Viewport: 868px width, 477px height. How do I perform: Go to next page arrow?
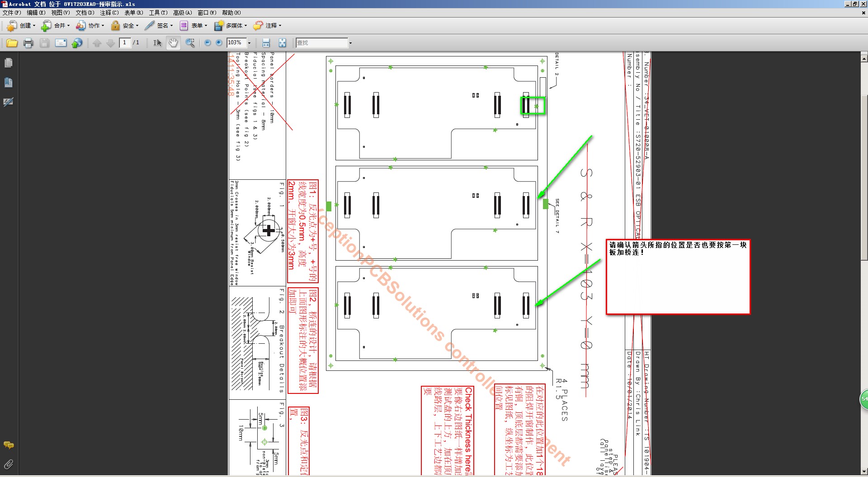[111, 43]
